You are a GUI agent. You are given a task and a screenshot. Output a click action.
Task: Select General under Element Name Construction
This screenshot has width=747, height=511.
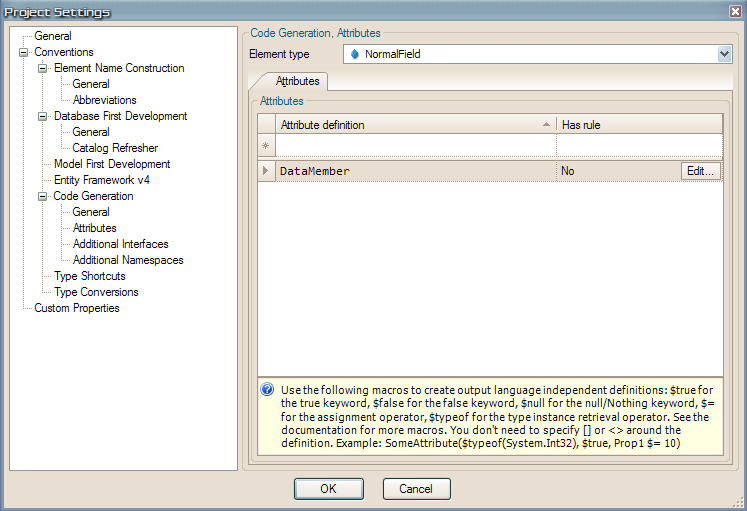pyautogui.click(x=91, y=84)
